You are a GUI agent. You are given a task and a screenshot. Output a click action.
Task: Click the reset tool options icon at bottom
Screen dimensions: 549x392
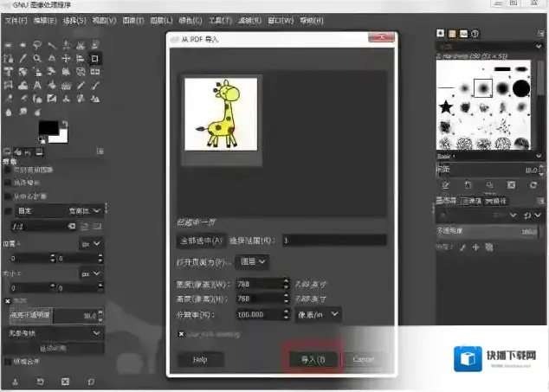point(92,382)
